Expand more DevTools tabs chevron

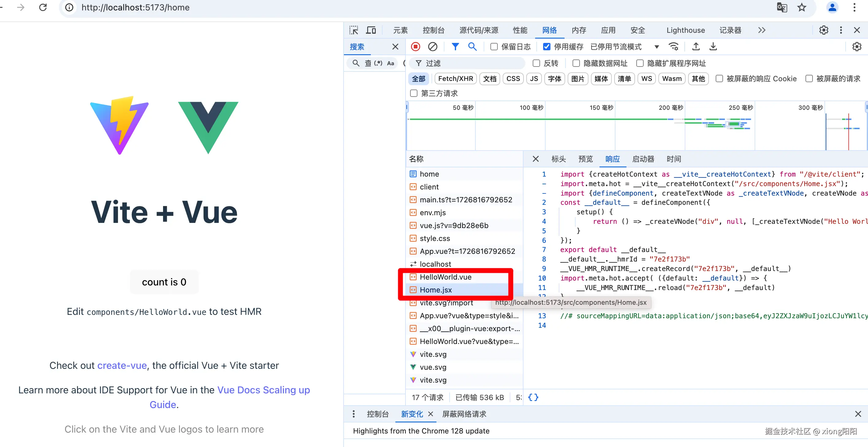[x=762, y=30]
